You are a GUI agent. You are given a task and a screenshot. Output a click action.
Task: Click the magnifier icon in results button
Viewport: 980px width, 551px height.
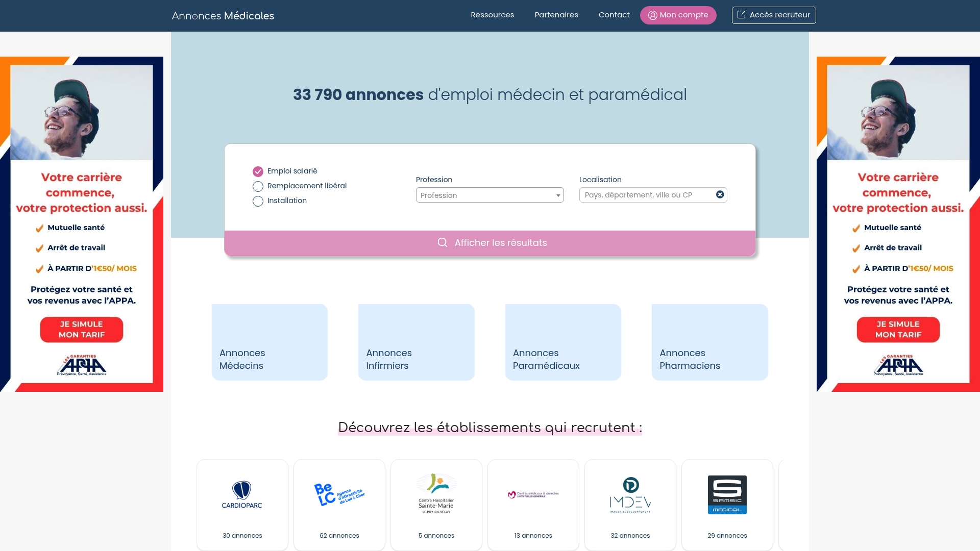pos(443,242)
